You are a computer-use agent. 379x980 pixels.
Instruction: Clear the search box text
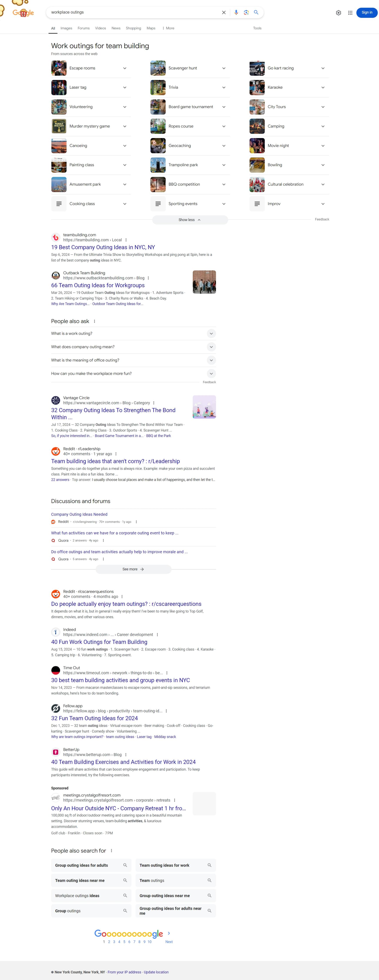tap(223, 13)
